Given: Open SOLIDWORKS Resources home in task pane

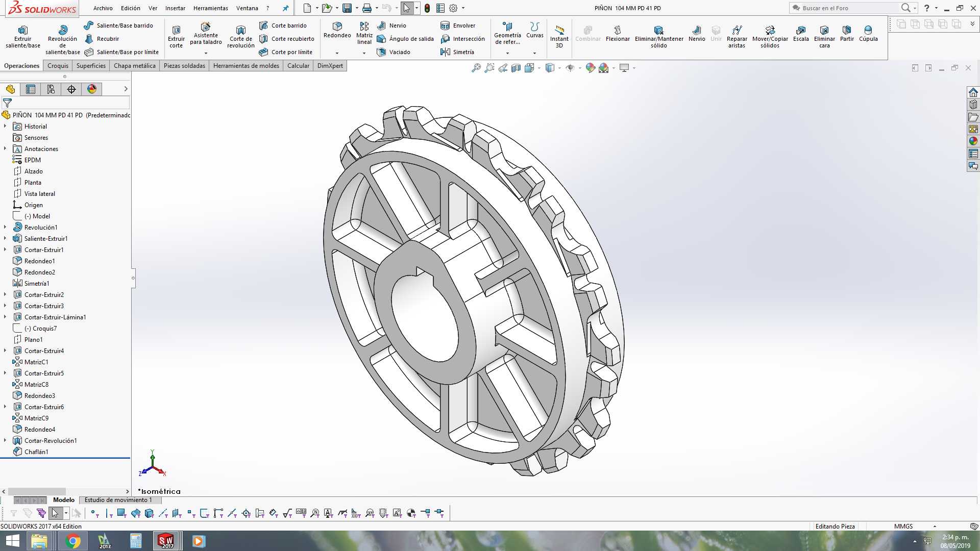Looking at the screenshot, I should [x=973, y=92].
